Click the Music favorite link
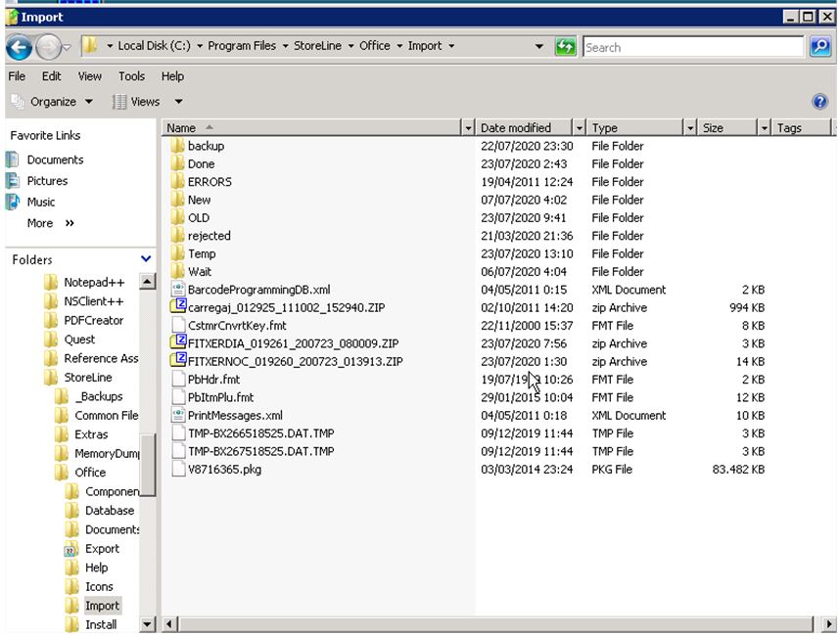This screenshot has width=840, height=635. (x=40, y=202)
